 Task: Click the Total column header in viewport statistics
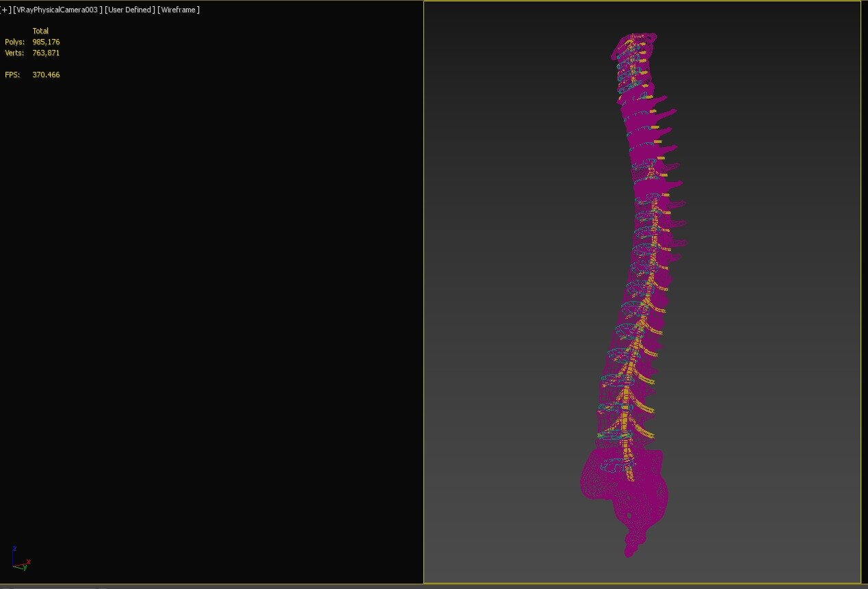tap(41, 31)
